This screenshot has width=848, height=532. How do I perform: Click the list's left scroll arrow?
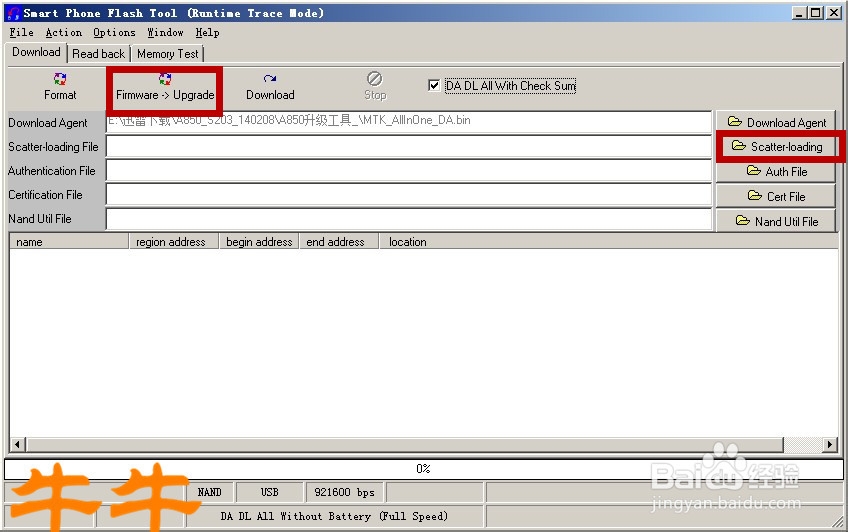coord(17,444)
